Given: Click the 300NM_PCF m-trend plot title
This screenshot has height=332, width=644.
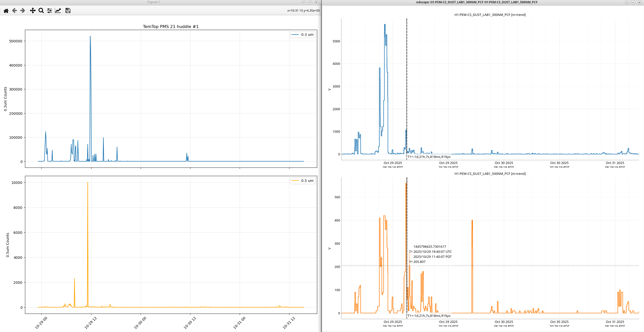Looking at the screenshot, I should (x=490, y=15).
